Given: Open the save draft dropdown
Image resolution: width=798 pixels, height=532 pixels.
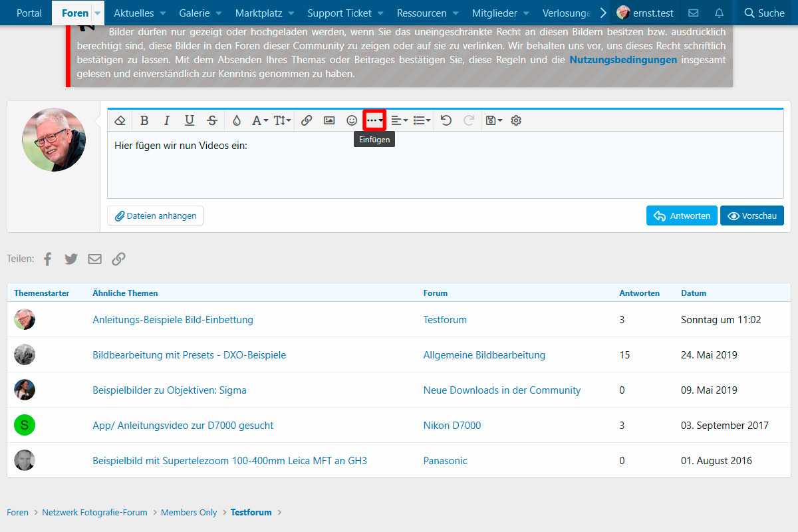Looking at the screenshot, I should pyautogui.click(x=493, y=120).
